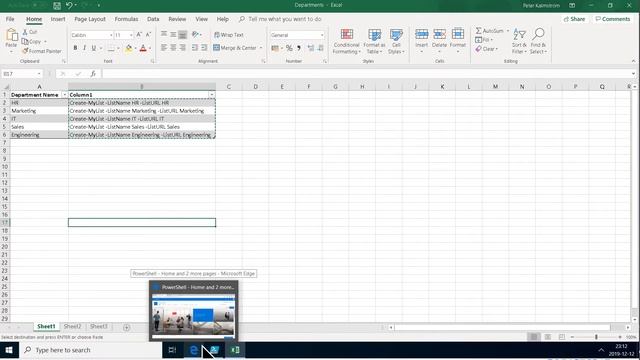
Task: Switch to the Page Layout ribbon tab
Action: tap(90, 19)
